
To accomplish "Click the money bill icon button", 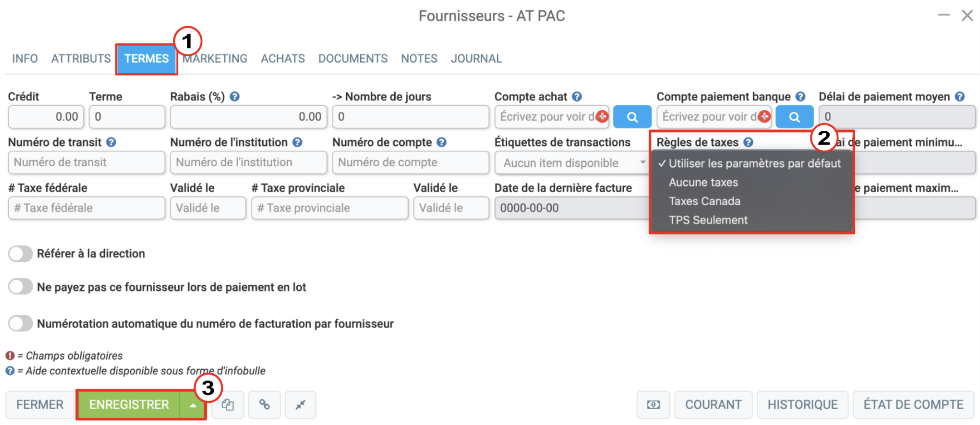I will tap(653, 405).
